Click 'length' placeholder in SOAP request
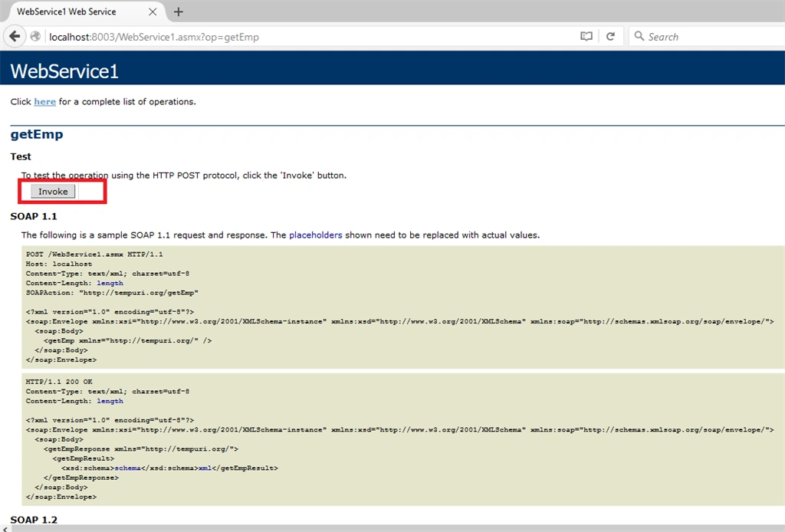 click(110, 283)
